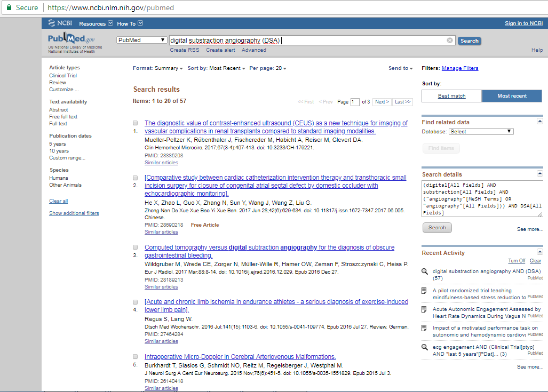Select checkbox for atrial septal defect article
548x392 pixels.
136,178
